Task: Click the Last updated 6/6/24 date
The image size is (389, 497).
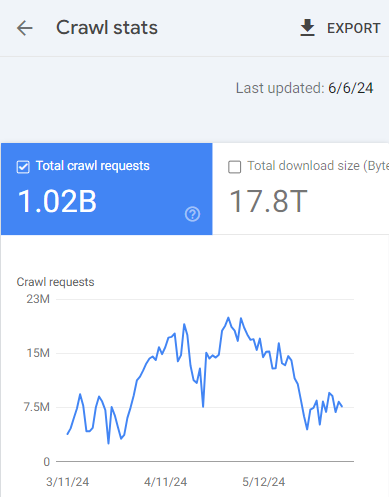Action: 351,88
